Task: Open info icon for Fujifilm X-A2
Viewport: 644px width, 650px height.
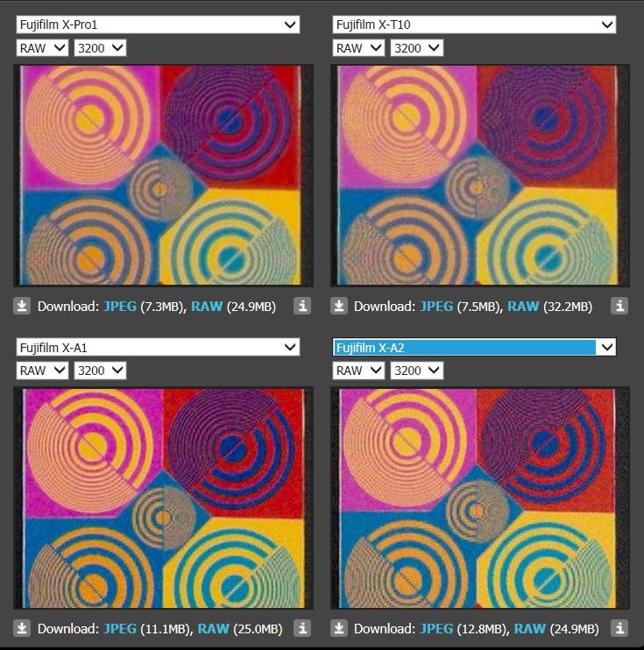Action: click(x=619, y=628)
